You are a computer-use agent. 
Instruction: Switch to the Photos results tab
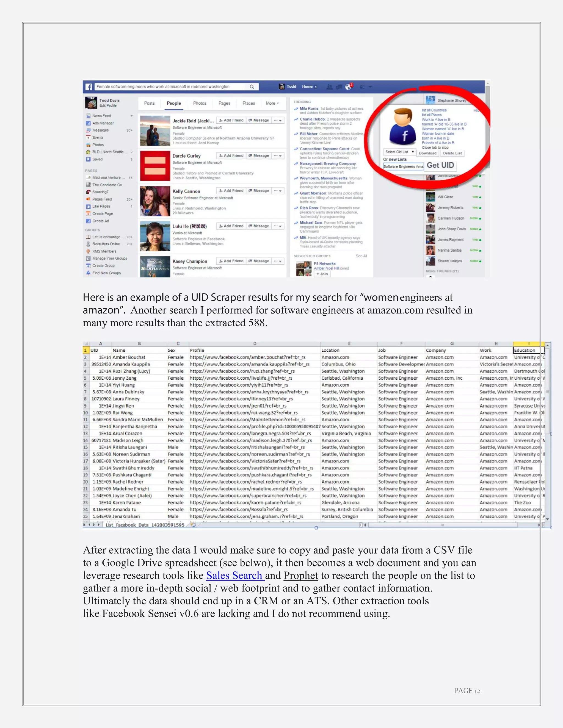click(x=200, y=103)
